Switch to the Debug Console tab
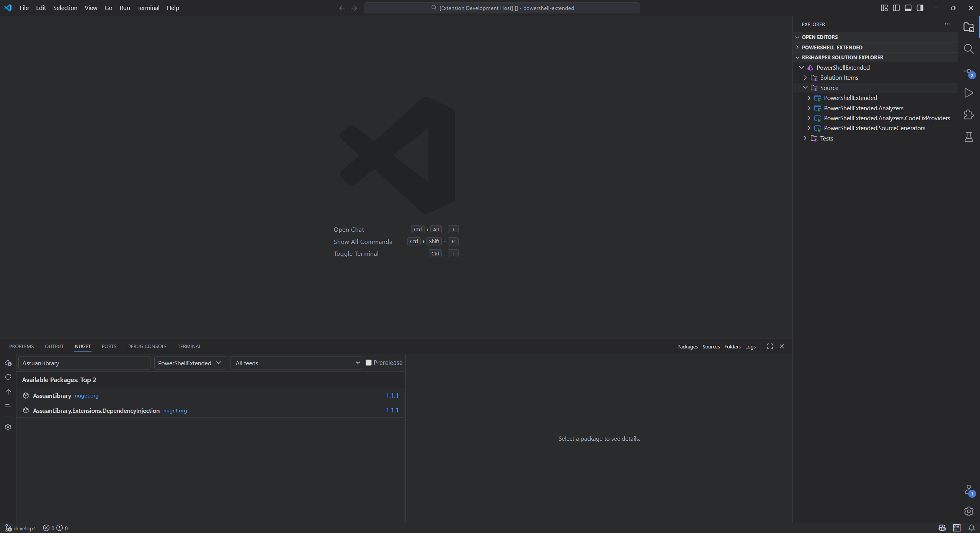Image resolution: width=980 pixels, height=533 pixels. 147,347
